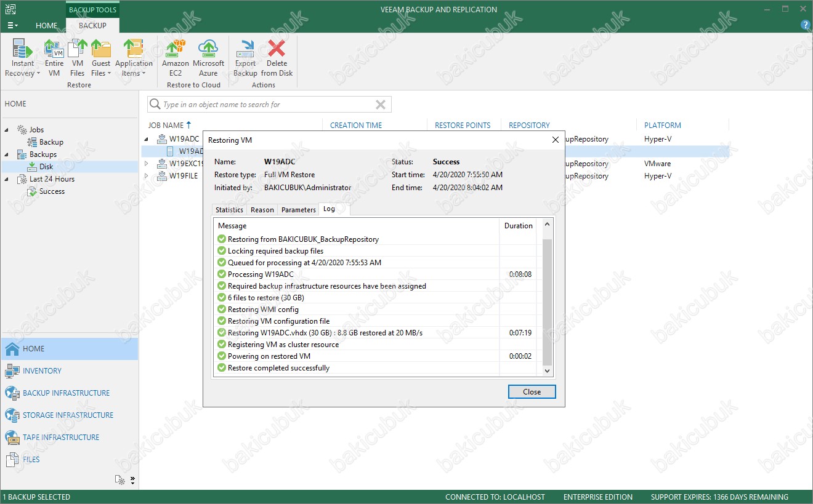Viewport: 813px width, 504px height.
Task: Open the Parameters tab in dialog
Action: (x=298, y=210)
